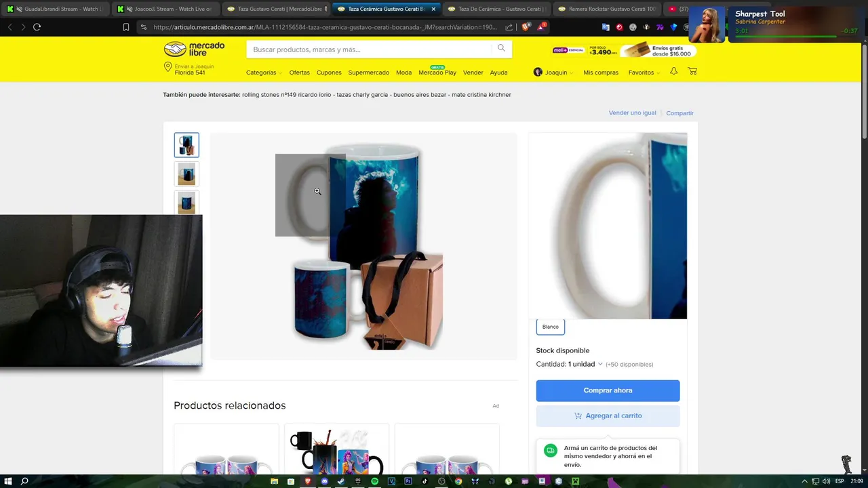The image size is (868, 488).
Task: Click the browser address bar URL
Action: click(x=325, y=27)
